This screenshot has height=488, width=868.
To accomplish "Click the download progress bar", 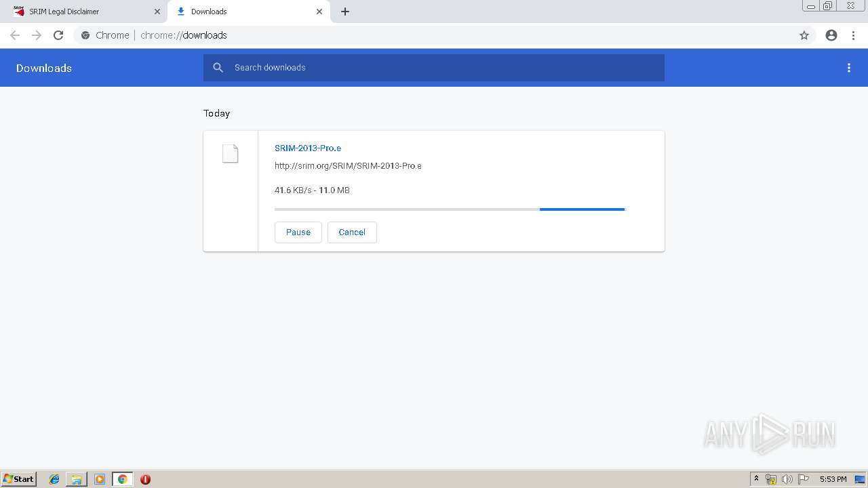I will tap(450, 209).
